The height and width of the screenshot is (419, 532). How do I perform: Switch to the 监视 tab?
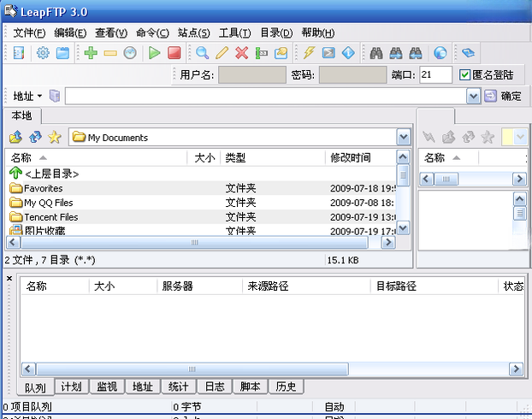(107, 387)
